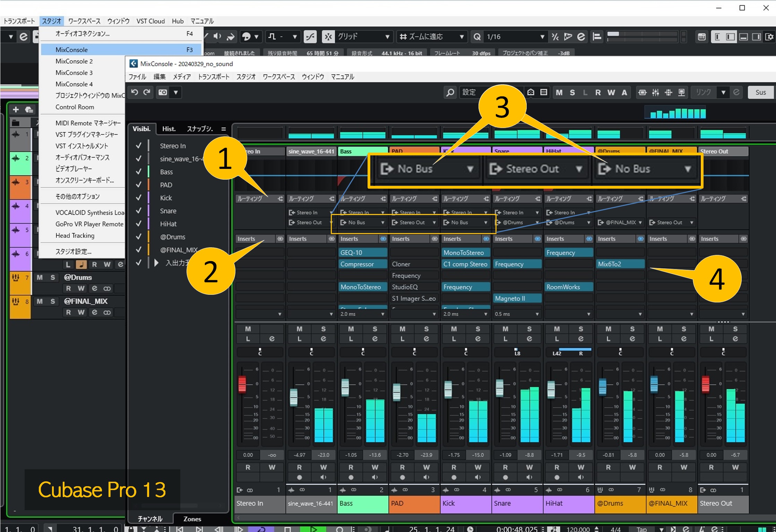Image resolution: width=776 pixels, height=532 pixels.
Task: Click the go to start button in transport
Action: pyautogui.click(x=180, y=529)
